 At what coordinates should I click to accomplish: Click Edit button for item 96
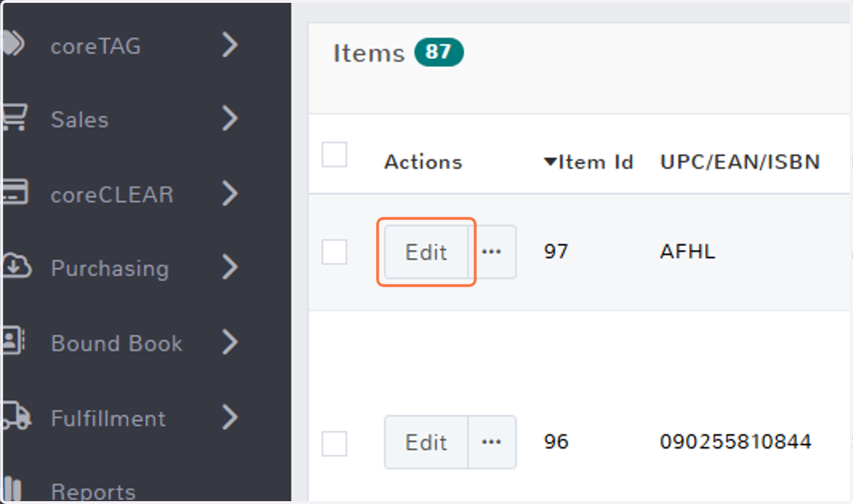(x=426, y=442)
